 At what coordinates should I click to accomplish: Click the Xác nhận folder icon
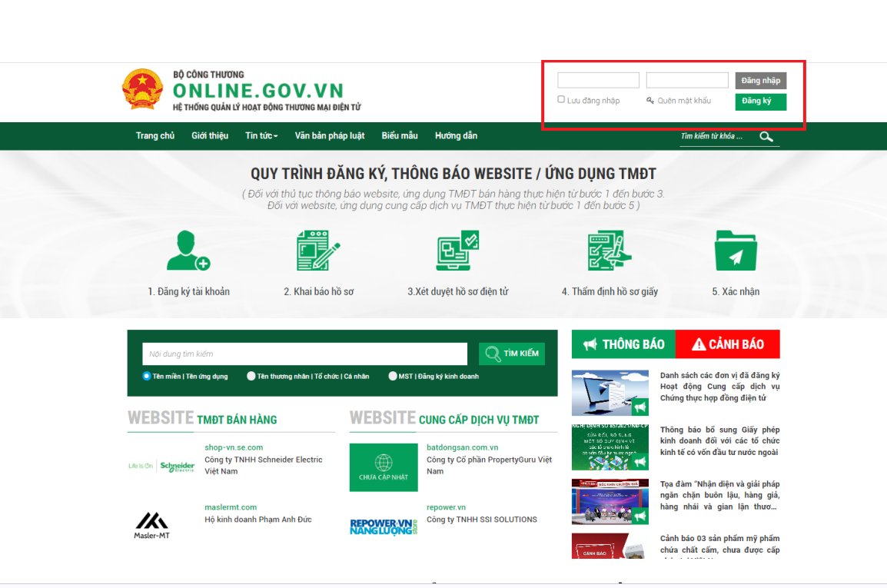coord(736,251)
